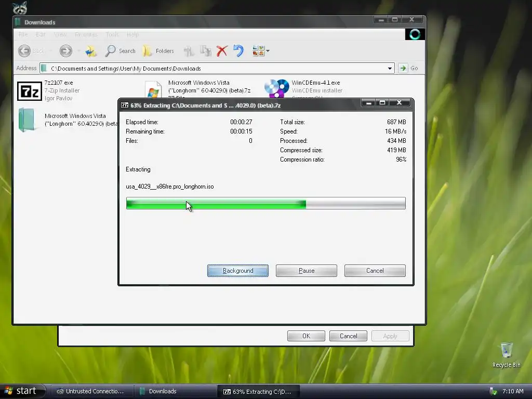Click the 96% compression ratio value
Viewport: 532px width, 399px height.
pos(401,159)
